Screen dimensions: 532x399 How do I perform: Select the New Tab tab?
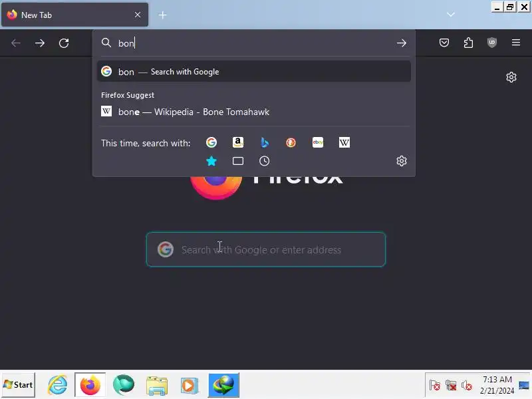[74, 15]
